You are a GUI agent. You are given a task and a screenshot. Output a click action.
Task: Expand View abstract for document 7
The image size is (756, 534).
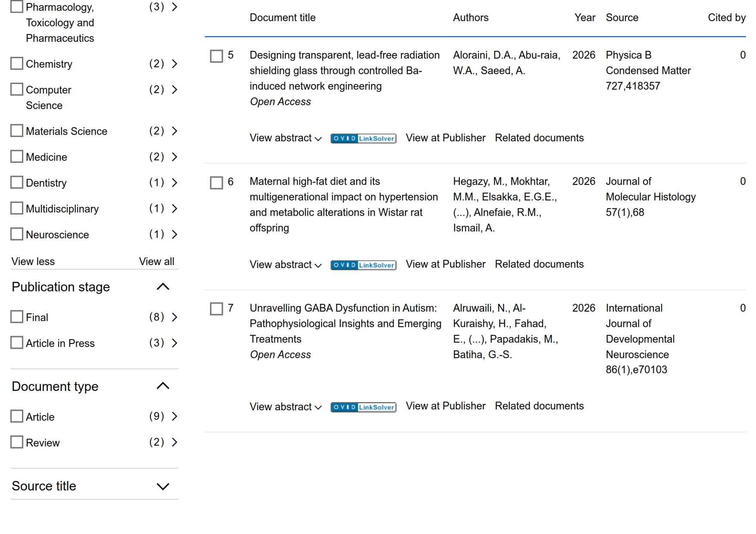coord(285,407)
